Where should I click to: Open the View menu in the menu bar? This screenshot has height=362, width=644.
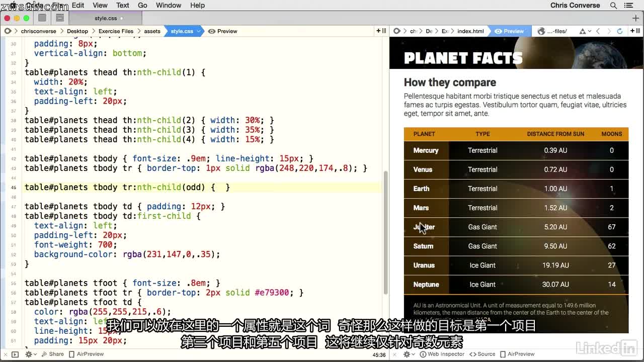pos(100,5)
